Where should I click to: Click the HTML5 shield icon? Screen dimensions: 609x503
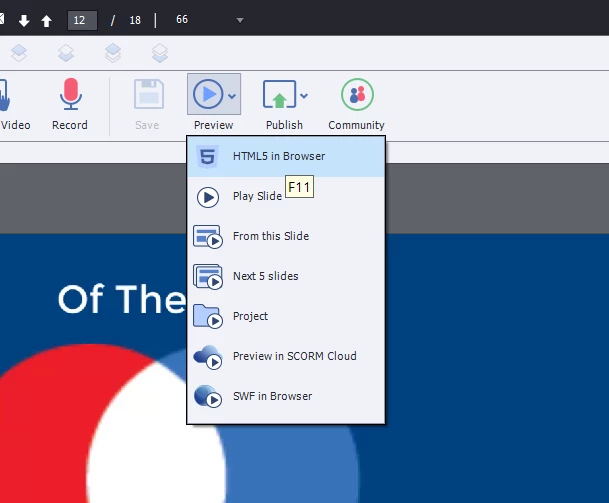208,157
